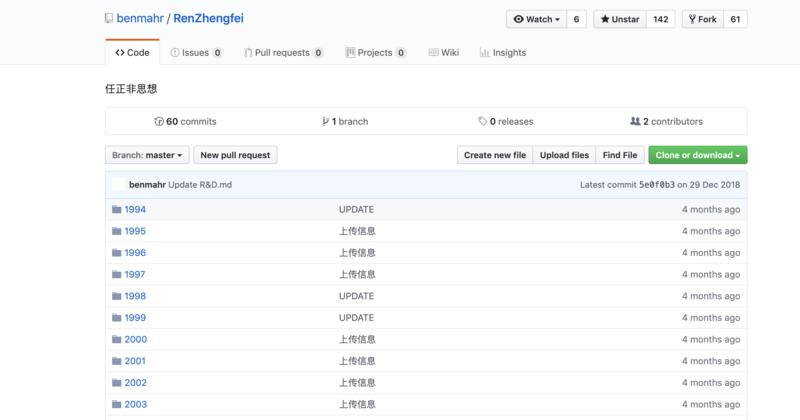Viewport: 800px width, 420px height.
Task: Open the UPDATE commit message for 1998
Action: pos(357,296)
